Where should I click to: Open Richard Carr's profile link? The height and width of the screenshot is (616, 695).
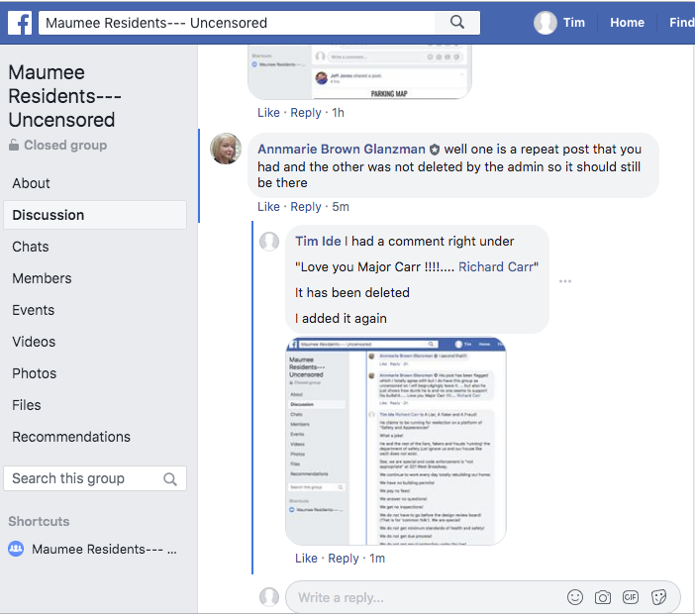(497, 266)
